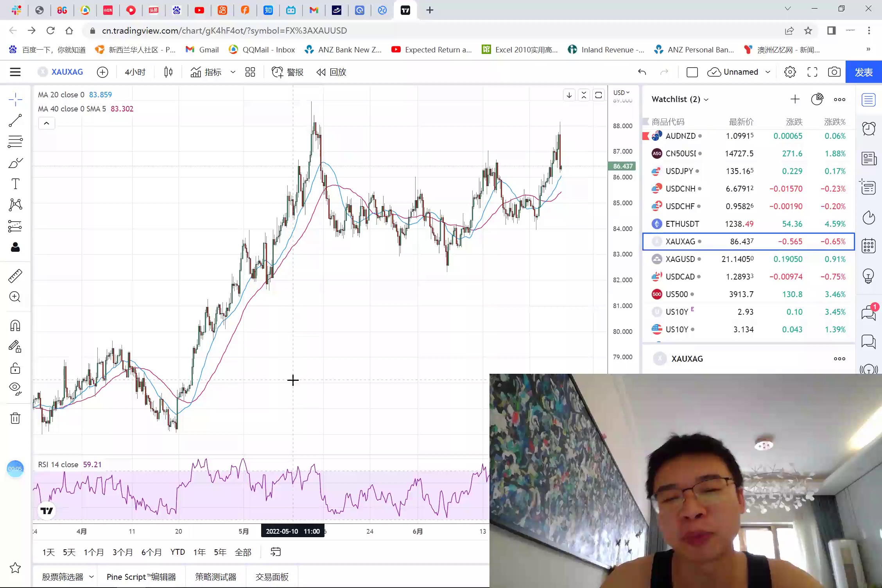Select the text annotation tool
The height and width of the screenshot is (588, 882).
point(15,184)
